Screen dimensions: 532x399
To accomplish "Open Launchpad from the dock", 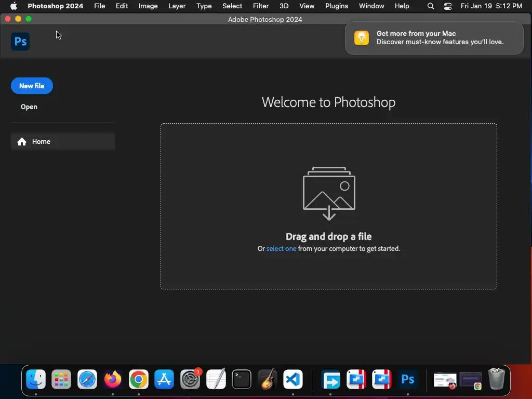I will [x=61, y=379].
